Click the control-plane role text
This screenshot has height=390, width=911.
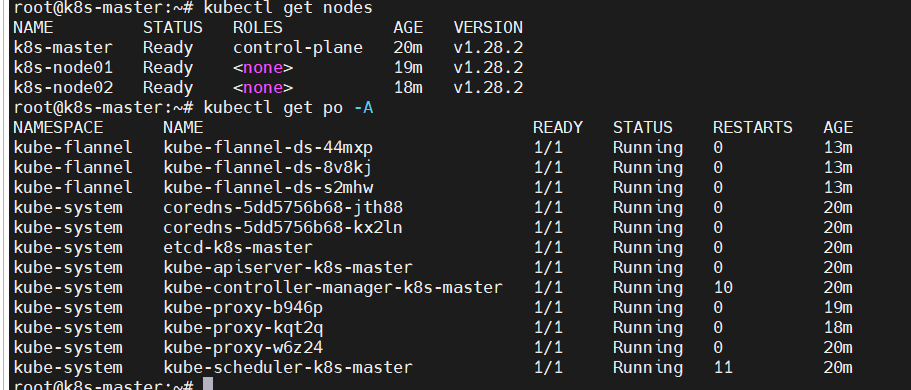tap(298, 48)
